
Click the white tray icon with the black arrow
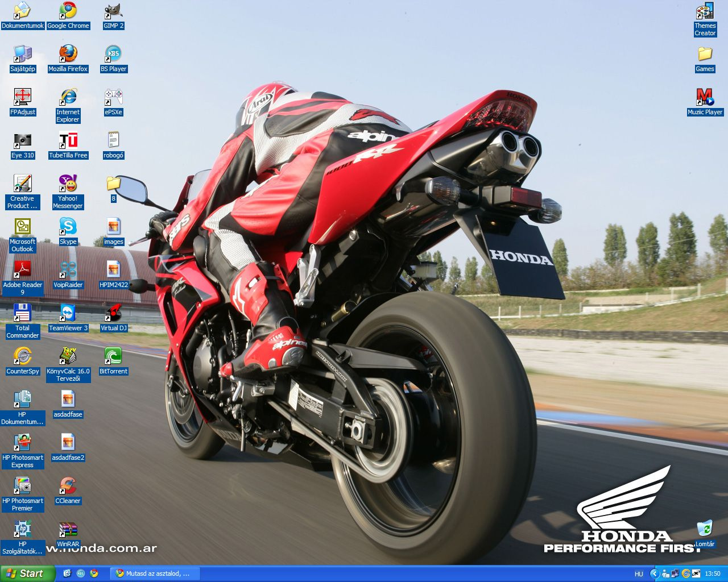696,573
